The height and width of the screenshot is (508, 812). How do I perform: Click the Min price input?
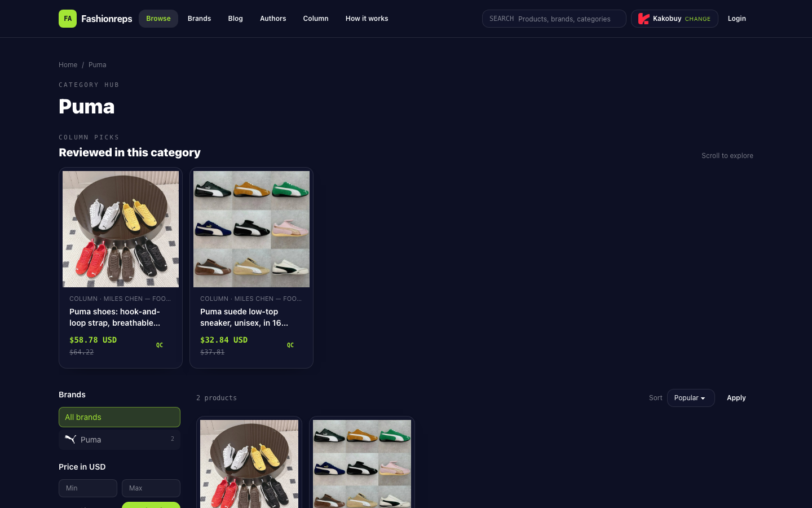[88, 488]
